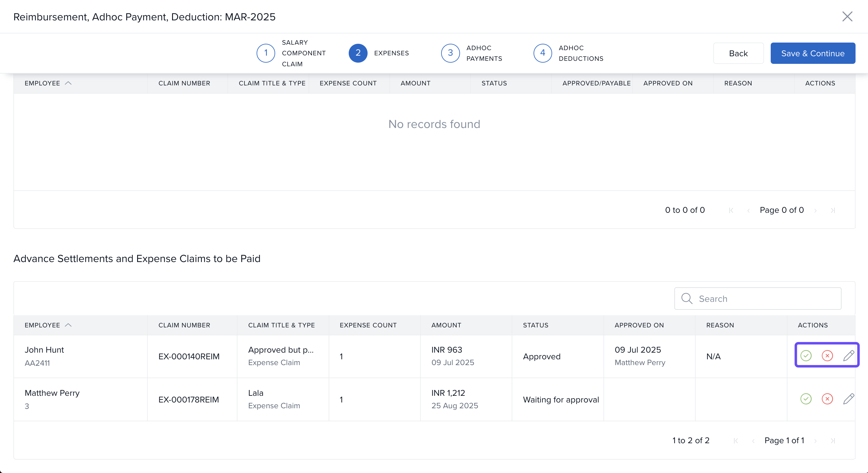Click the search magnifier icon
The width and height of the screenshot is (868, 473).
pos(686,299)
